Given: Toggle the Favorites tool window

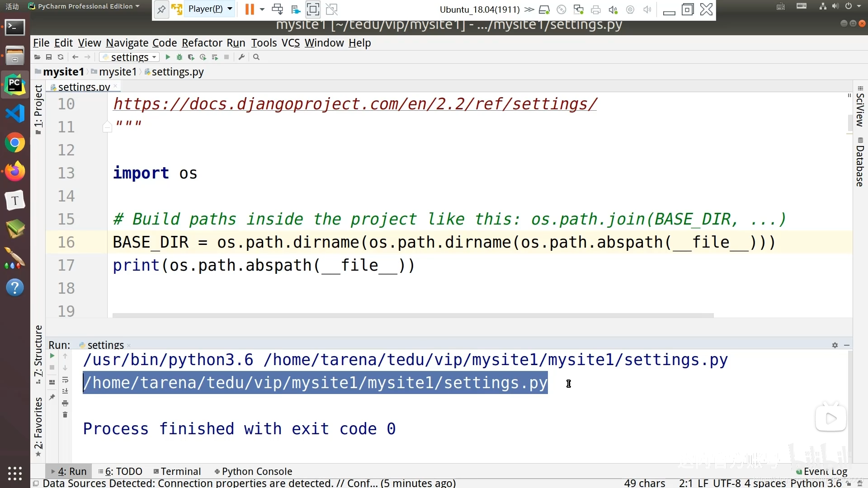Looking at the screenshot, I should point(38,427).
